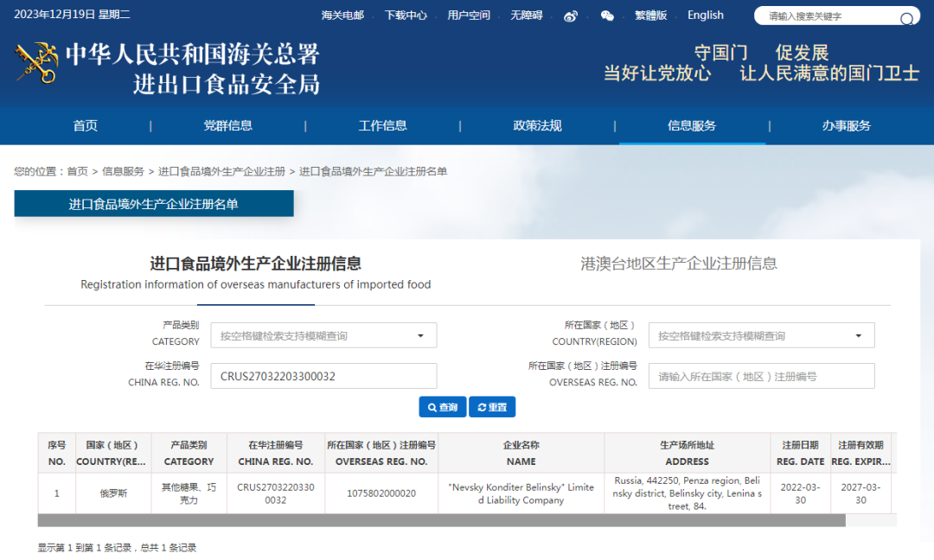Click the 在华注册编号 CHINA REG. NO. column header
934x560 pixels.
pyautogui.click(x=276, y=453)
